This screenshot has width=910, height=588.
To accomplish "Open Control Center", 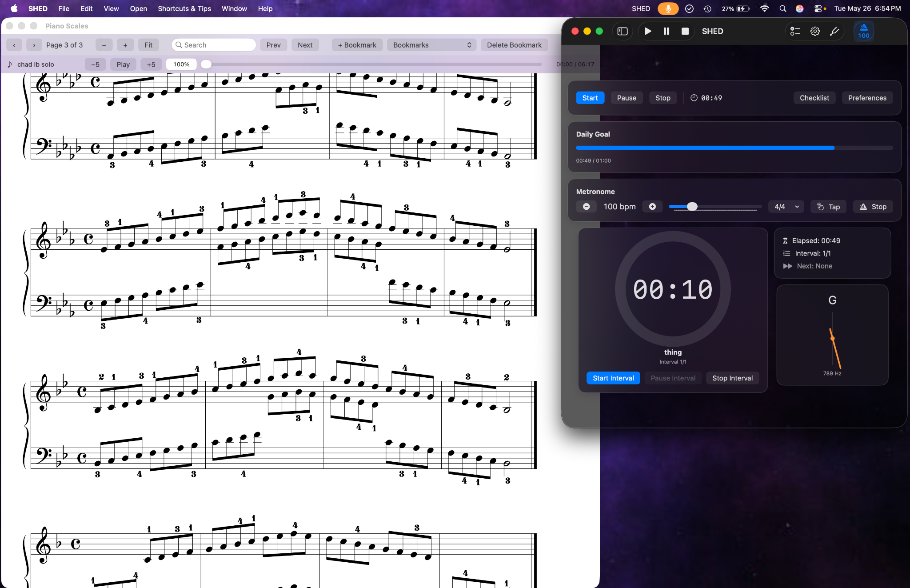I will [818, 8].
